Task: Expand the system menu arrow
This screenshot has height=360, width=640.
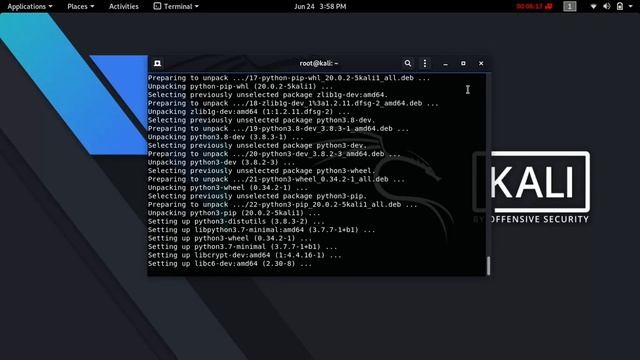Action: coord(630,7)
